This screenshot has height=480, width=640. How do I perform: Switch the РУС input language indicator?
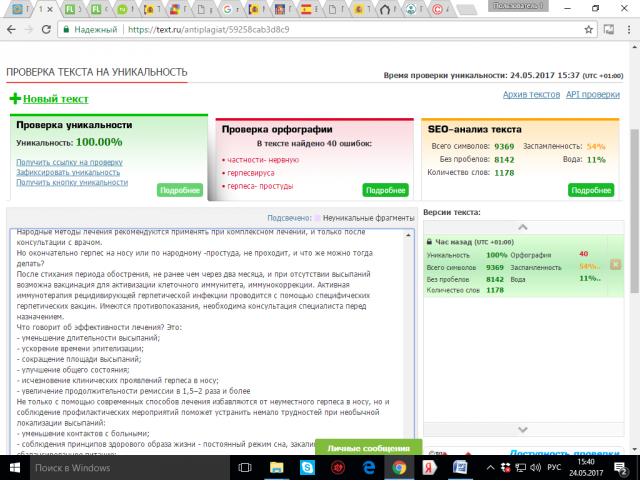[554, 467]
